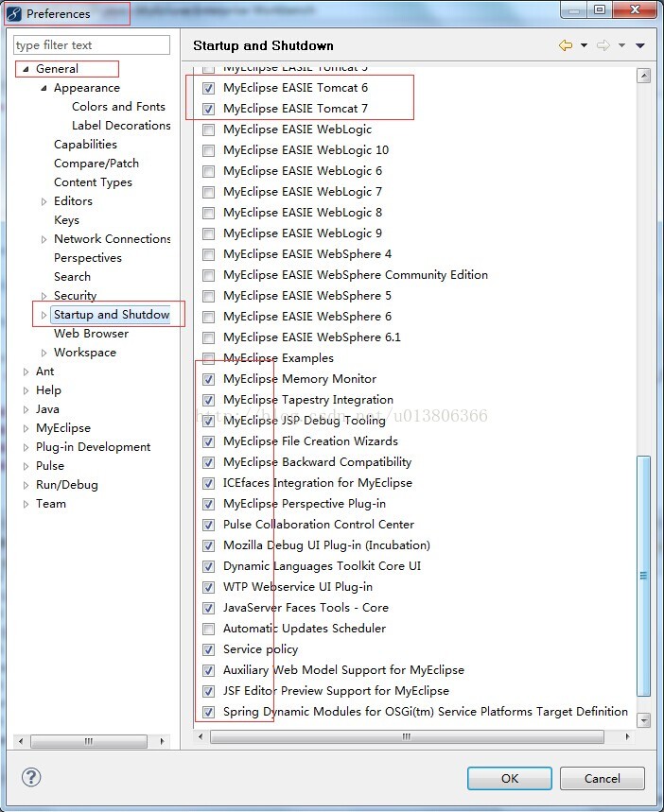Expand the Workspace tree node
Viewport: 664px width, 812px height.
(x=44, y=353)
